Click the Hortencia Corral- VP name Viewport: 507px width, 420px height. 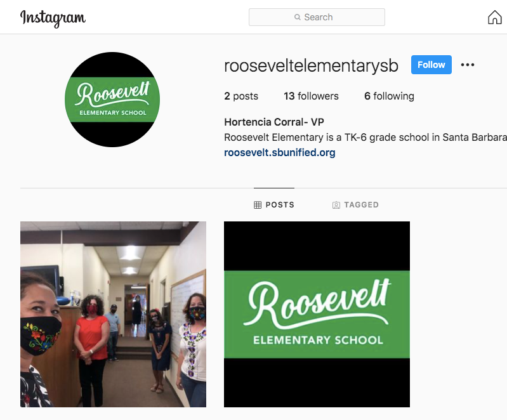pyautogui.click(x=274, y=122)
